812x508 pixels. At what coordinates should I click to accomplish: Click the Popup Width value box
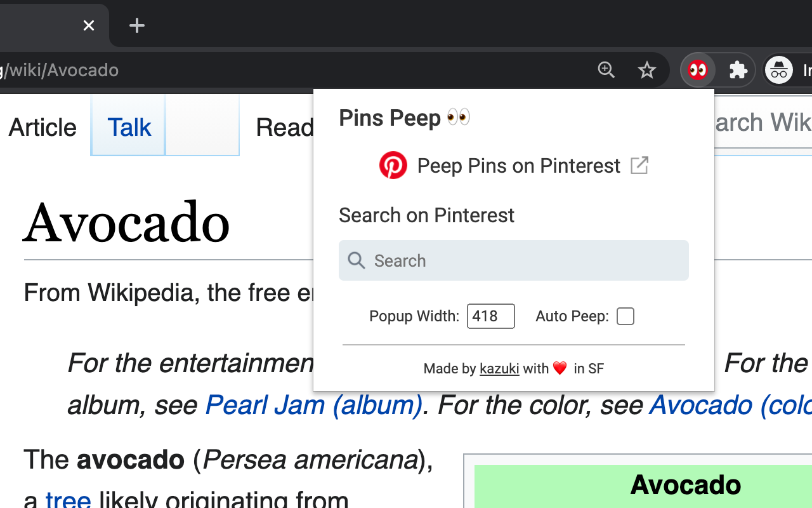pos(490,316)
